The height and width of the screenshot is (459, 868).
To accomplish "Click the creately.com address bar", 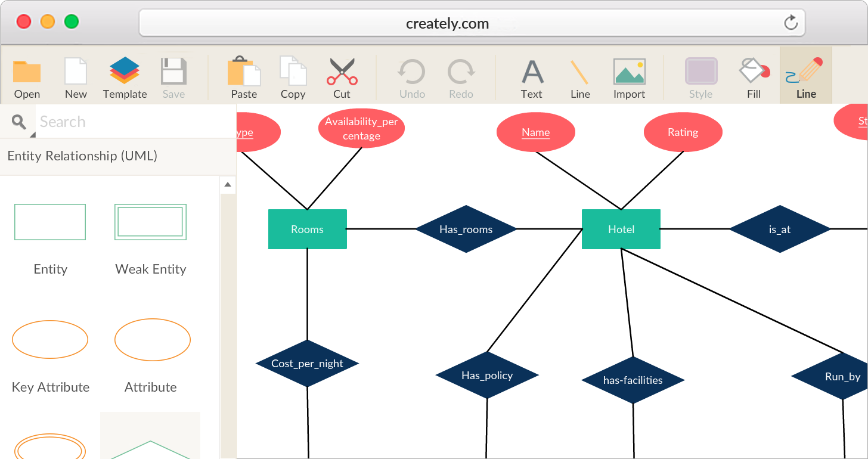I will pyautogui.click(x=447, y=24).
